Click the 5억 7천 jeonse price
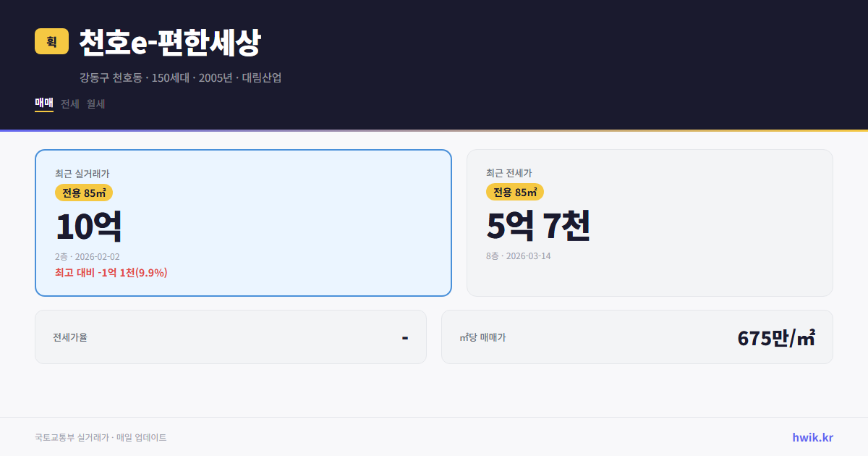This screenshot has height=456, width=868. [x=538, y=226]
